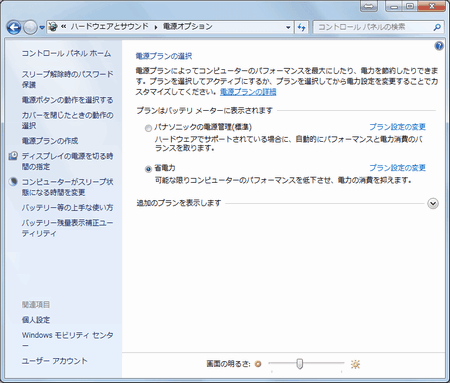The width and height of the screenshot is (450, 383).
Task: Click the display icon beside ディスプレイの電源
Action: tap(13, 156)
